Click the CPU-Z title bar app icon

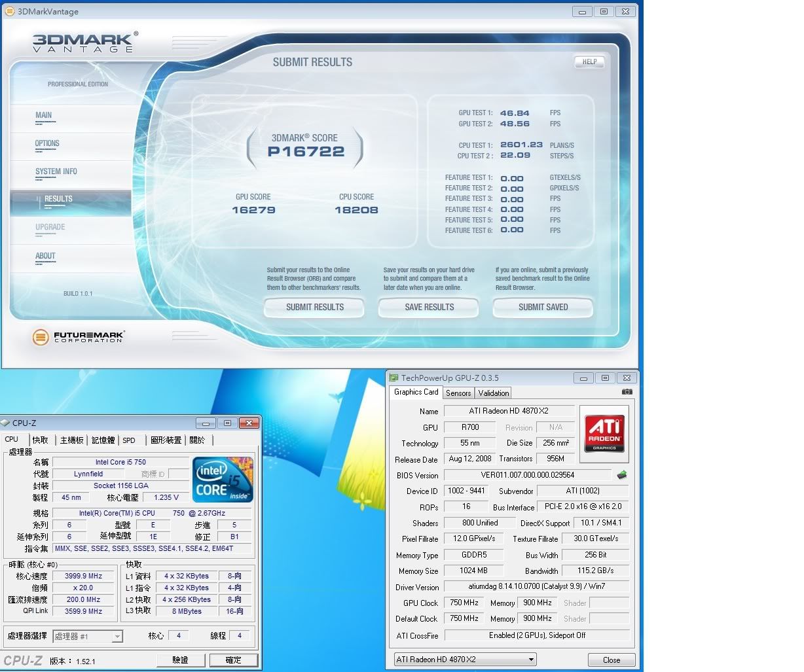pyautogui.click(x=6, y=423)
